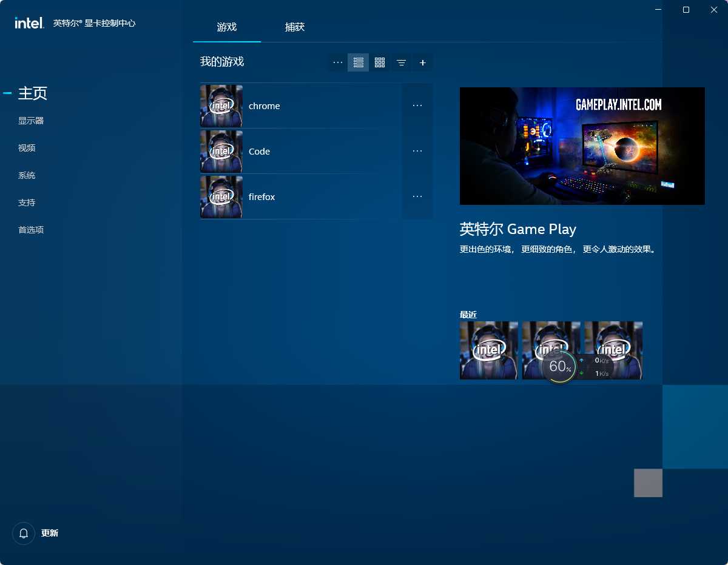Open the more options menu beside 我的游戏
The width and height of the screenshot is (728, 565).
tap(338, 62)
